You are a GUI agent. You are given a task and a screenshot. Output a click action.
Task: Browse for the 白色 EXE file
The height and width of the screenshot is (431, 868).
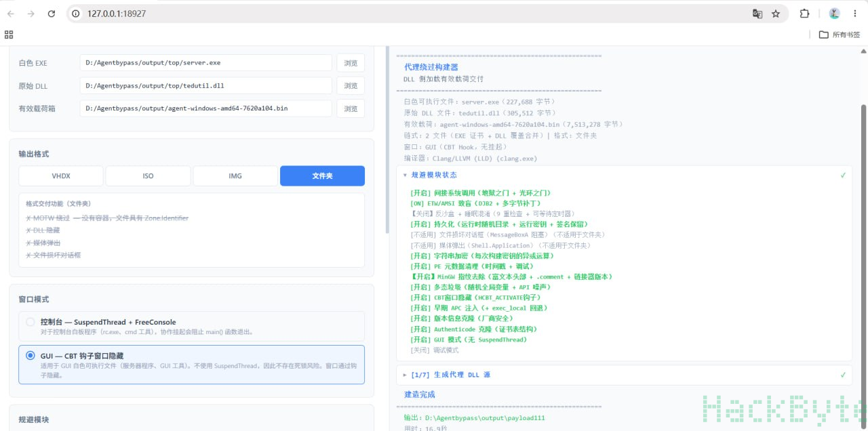pos(351,63)
